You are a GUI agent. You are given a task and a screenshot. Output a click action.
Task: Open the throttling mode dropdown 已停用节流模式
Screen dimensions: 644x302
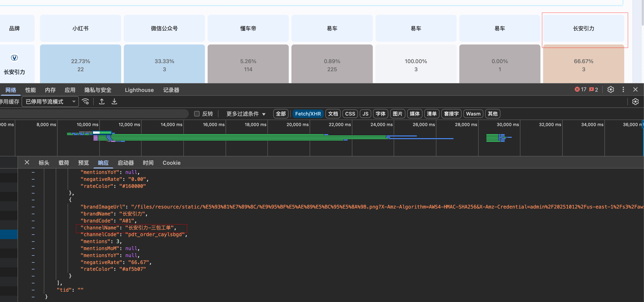click(x=50, y=102)
